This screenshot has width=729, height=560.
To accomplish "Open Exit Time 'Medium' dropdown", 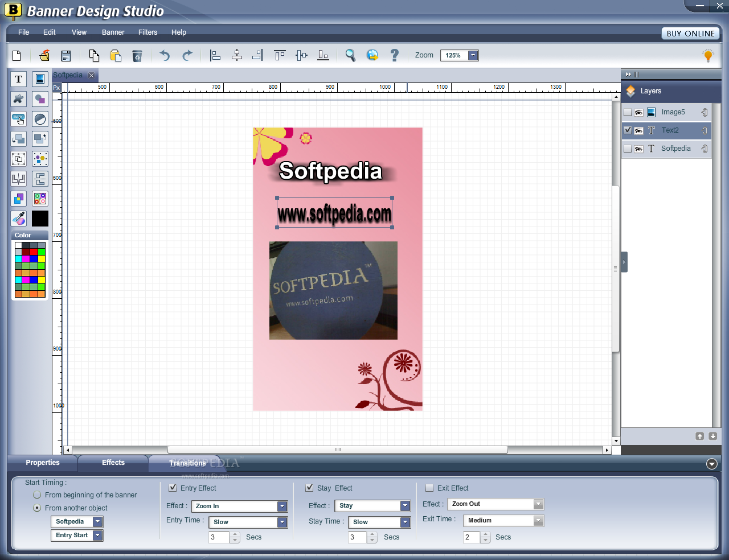I will 538,521.
